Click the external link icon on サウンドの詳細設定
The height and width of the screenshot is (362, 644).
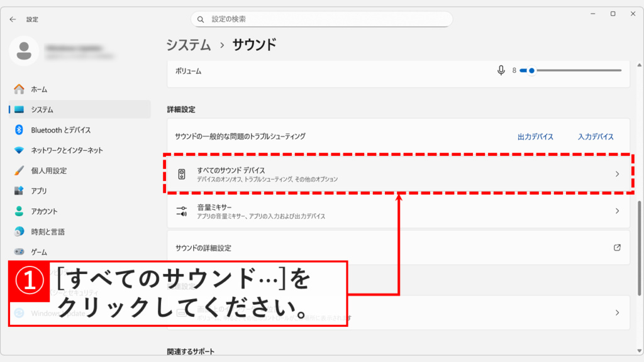(619, 247)
